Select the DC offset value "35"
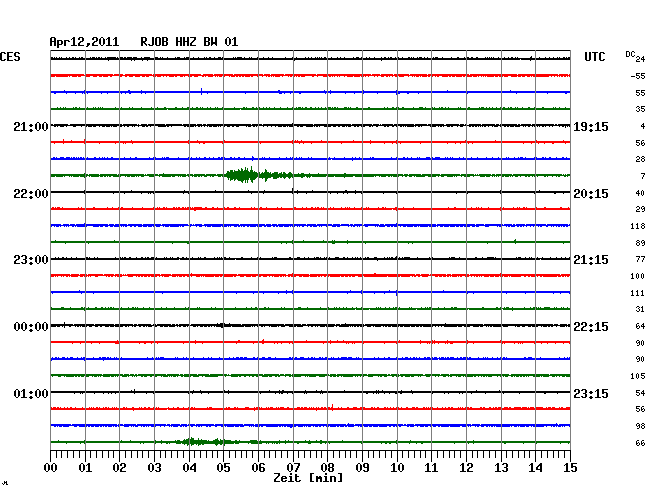The height and width of the screenshot is (494, 650). tap(640, 109)
